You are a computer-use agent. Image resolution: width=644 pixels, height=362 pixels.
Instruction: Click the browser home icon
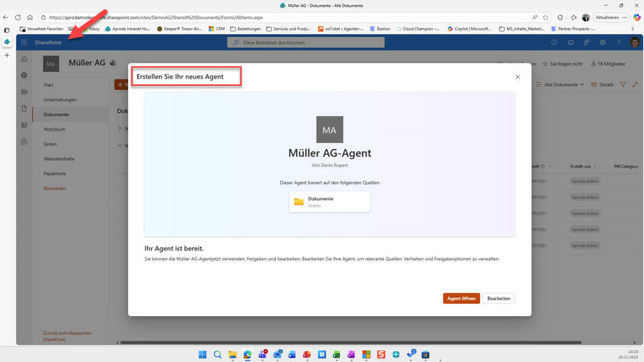(30, 17)
